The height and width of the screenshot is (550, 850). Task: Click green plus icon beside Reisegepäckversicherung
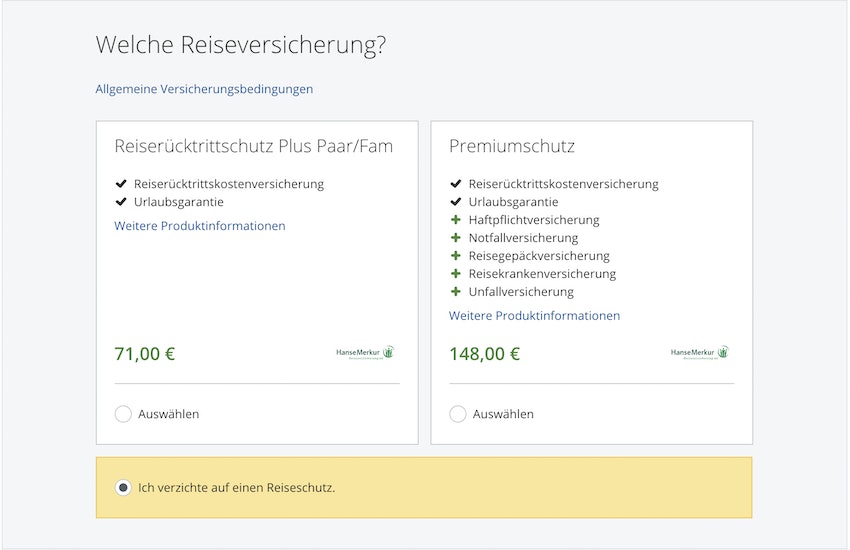[x=456, y=256]
